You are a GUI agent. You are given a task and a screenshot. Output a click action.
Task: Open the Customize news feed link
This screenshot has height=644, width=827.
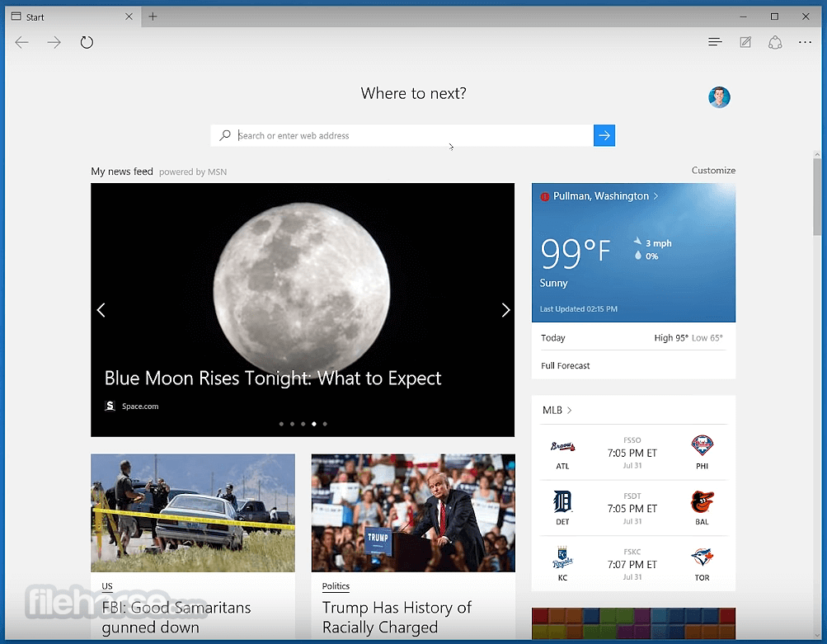tap(713, 171)
